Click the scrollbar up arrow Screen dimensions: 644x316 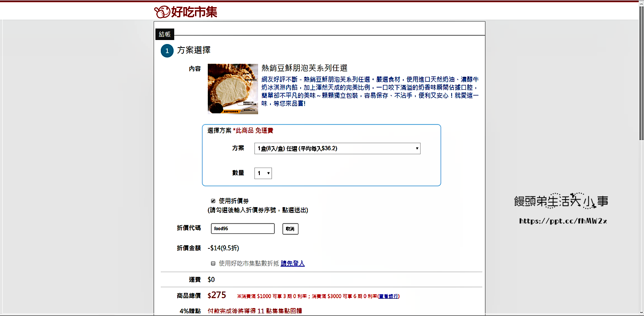point(641,3)
